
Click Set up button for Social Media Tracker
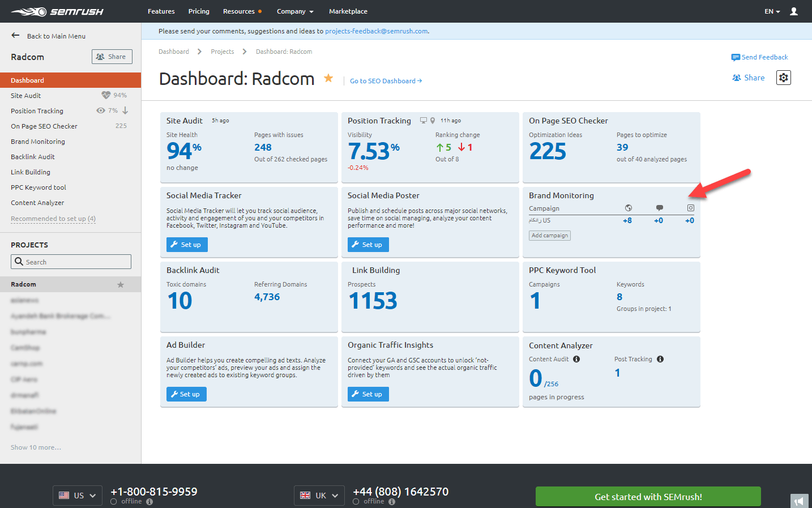(x=187, y=245)
